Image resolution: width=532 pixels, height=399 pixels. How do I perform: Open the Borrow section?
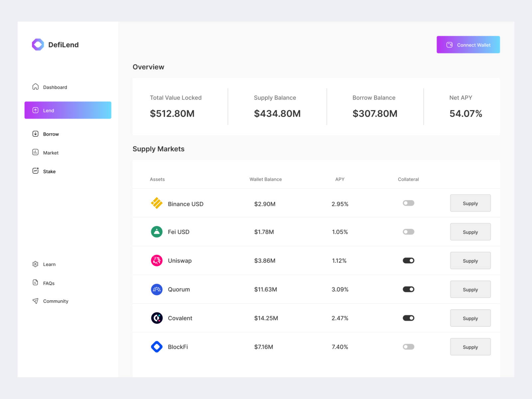(51, 134)
